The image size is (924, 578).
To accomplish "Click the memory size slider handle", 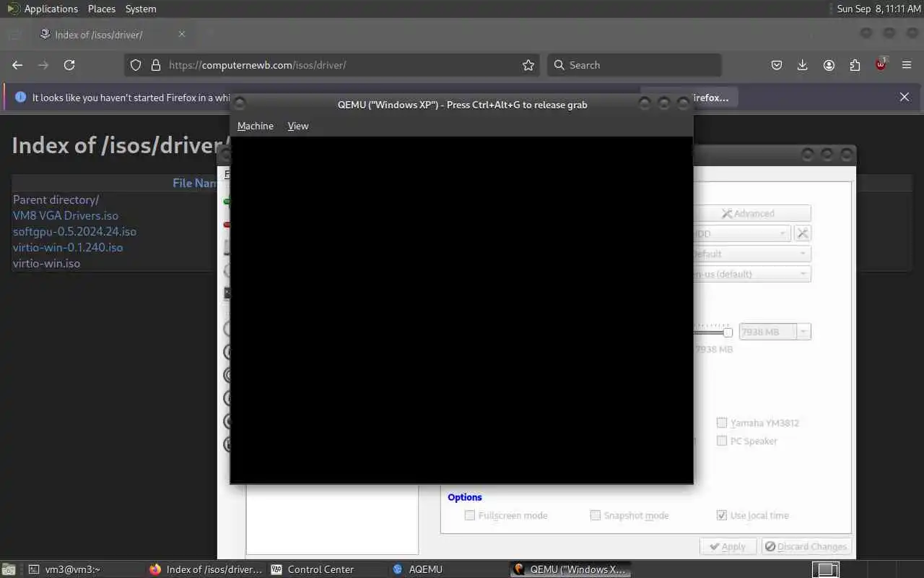I will [728, 332].
